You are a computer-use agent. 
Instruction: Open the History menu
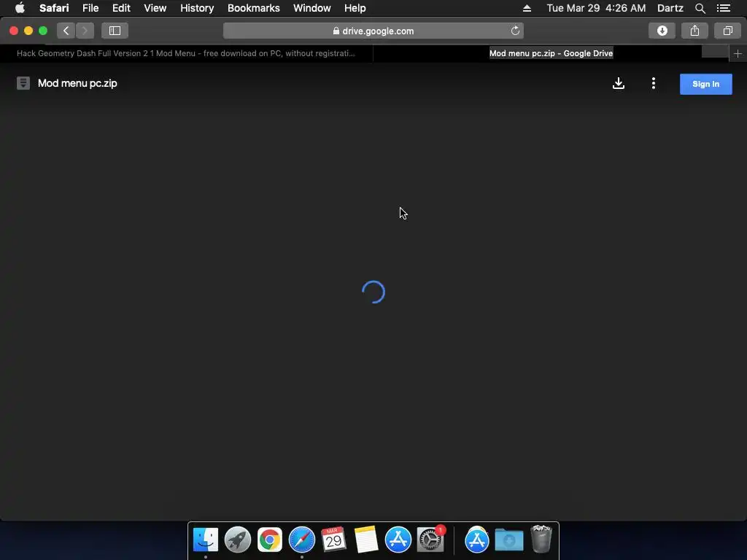197,8
